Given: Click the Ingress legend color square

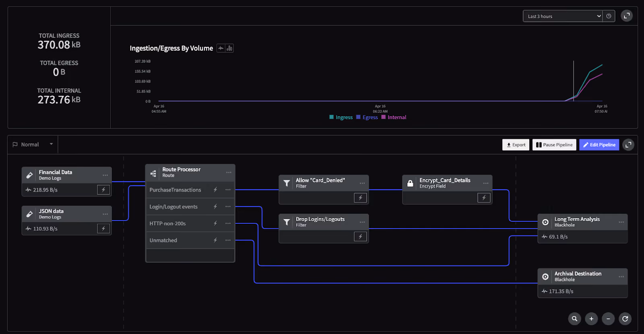Looking at the screenshot, I should pos(332,117).
